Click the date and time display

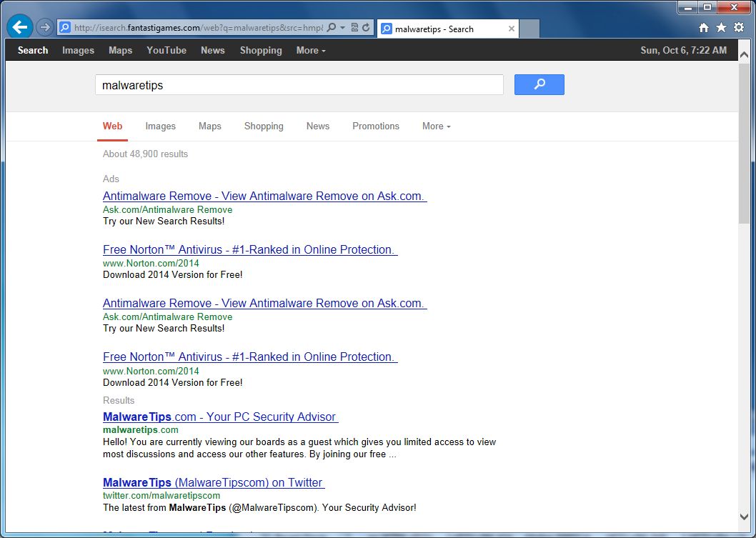tap(683, 50)
